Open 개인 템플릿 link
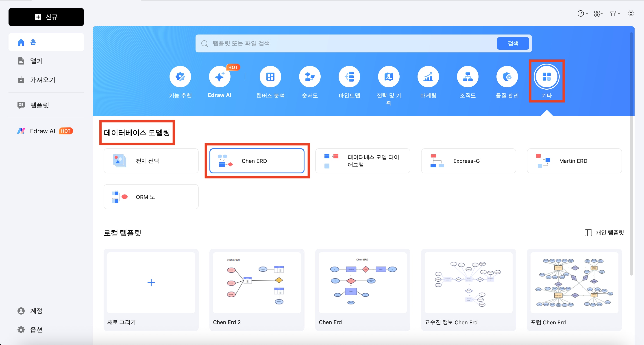The height and width of the screenshot is (345, 644). pos(604,233)
